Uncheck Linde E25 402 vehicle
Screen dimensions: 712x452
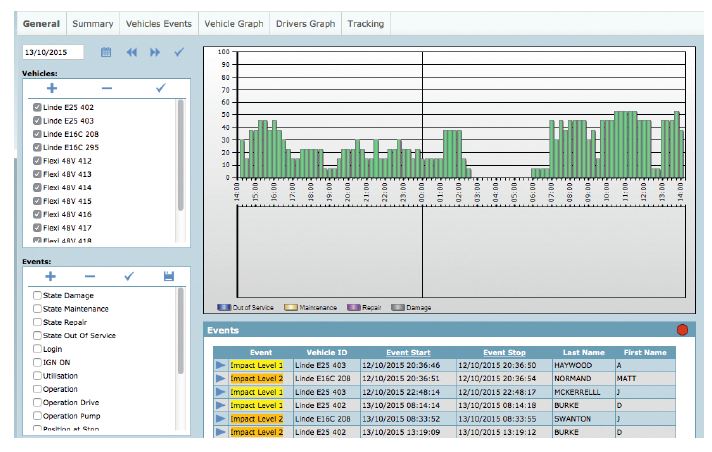(37, 107)
